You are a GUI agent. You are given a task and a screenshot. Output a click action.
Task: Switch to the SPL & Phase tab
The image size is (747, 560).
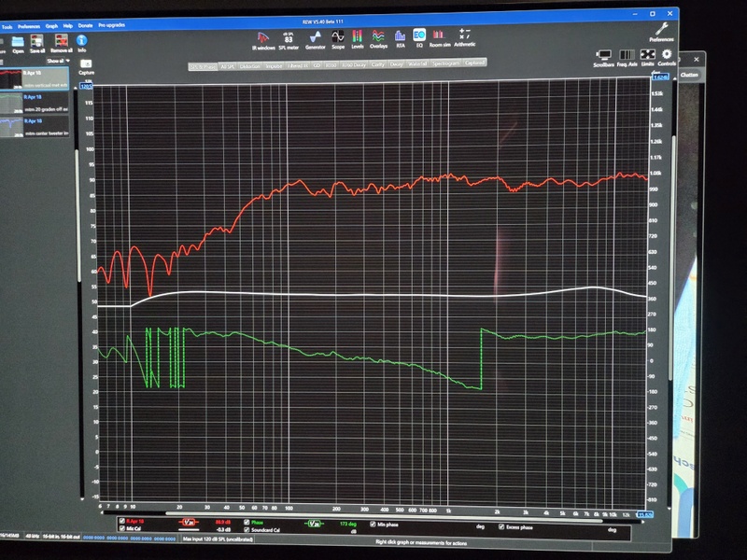203,66
